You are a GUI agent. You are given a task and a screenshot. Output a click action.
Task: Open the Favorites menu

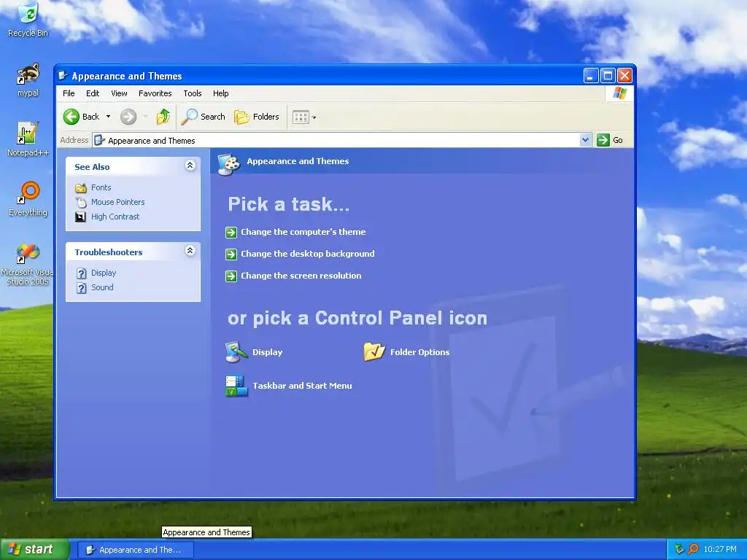point(155,93)
